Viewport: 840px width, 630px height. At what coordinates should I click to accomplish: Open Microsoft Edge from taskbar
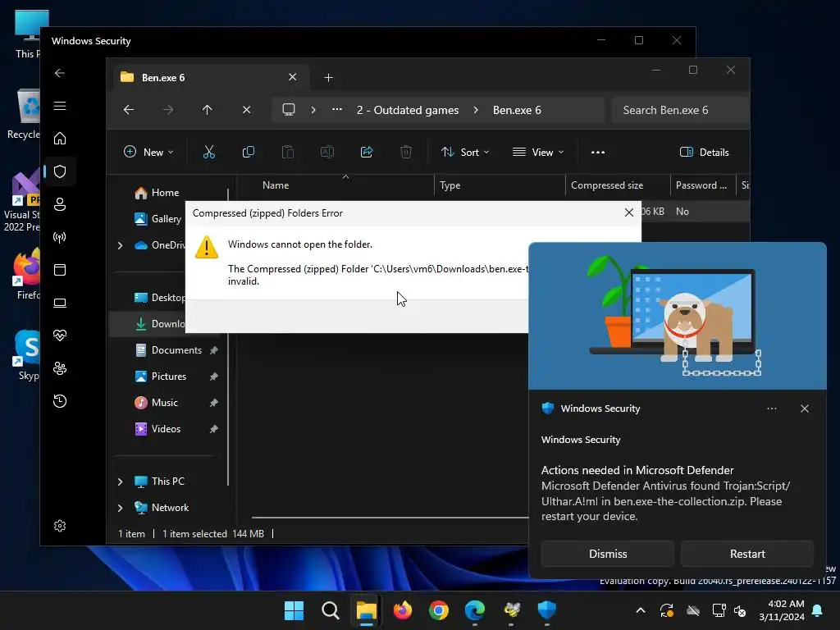(475, 610)
